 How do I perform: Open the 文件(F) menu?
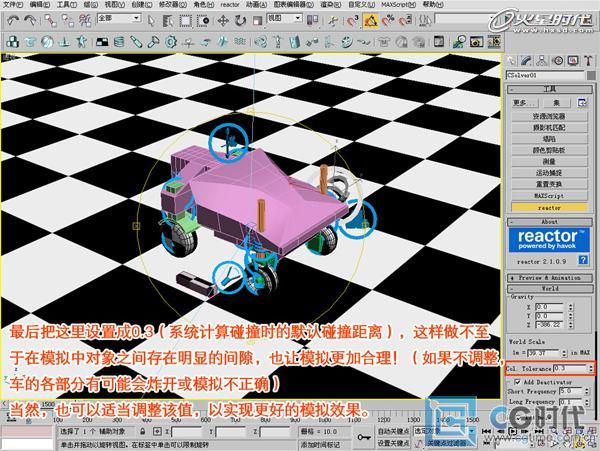13,5
